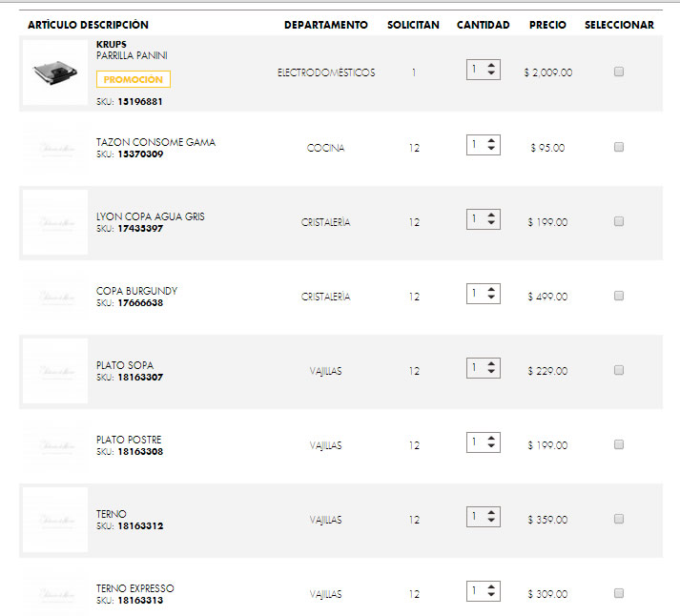The width and height of the screenshot is (680, 616).
Task: Open the Krups Parrilla Panini product thumbnail
Action: 54,72
